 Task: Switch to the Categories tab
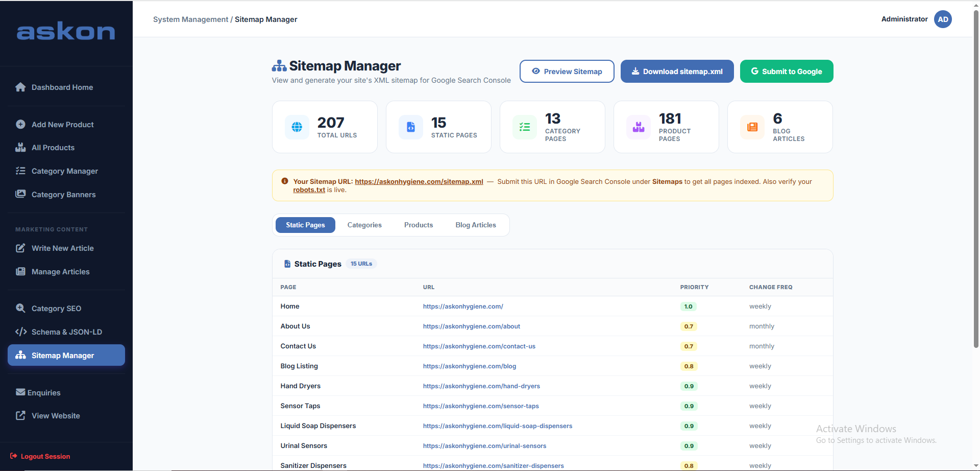364,225
